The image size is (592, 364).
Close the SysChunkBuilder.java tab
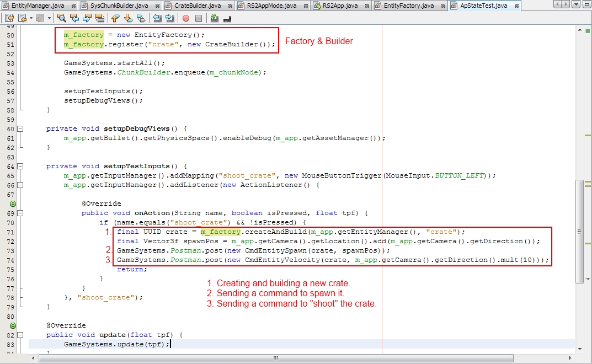point(157,6)
